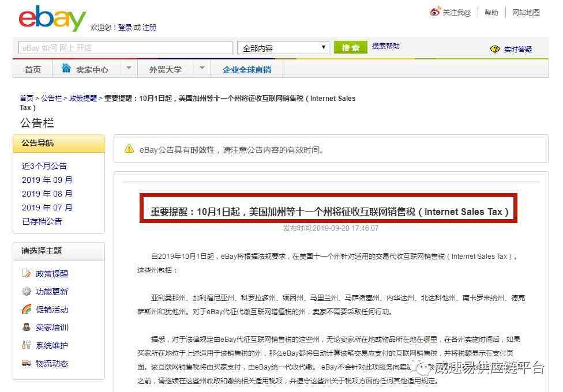Click the 卖家培训 person icon
This screenshot has height=392, width=563.
[x=27, y=327]
